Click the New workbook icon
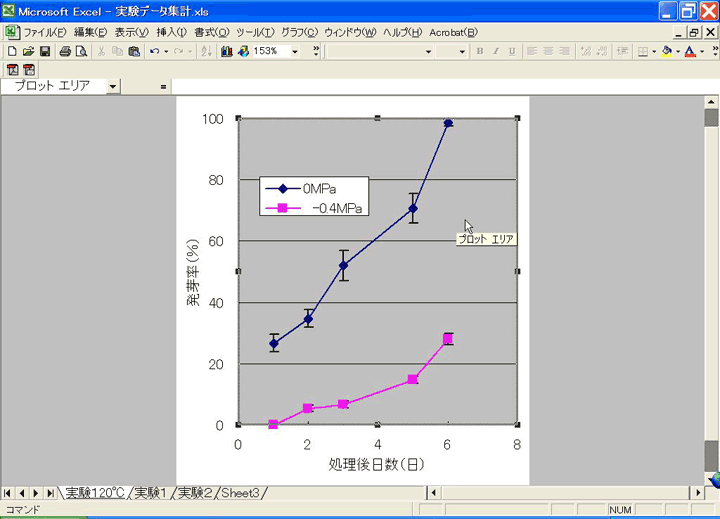The width and height of the screenshot is (720, 519). click(x=12, y=51)
